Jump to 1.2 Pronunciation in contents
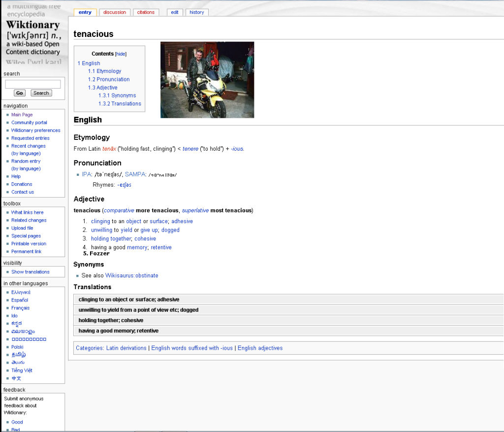Screen dimensions: 504x432 [x=109, y=79]
